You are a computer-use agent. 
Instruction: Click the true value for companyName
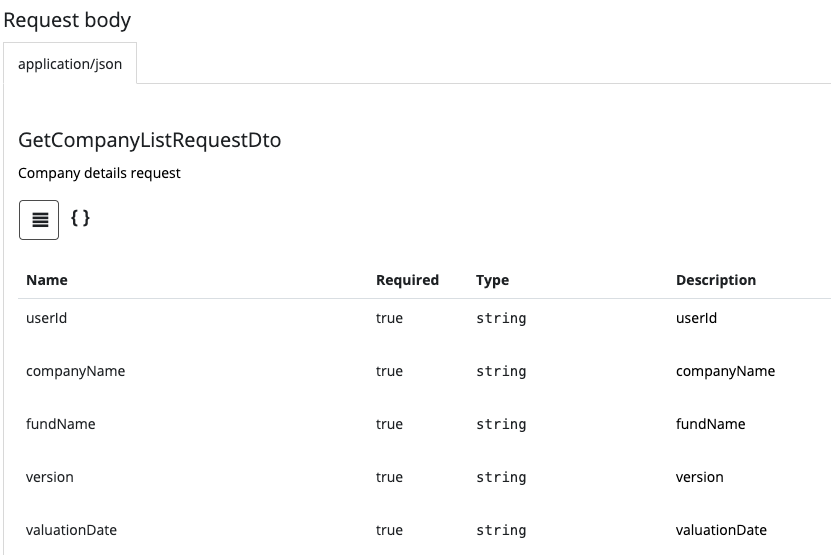[389, 371]
